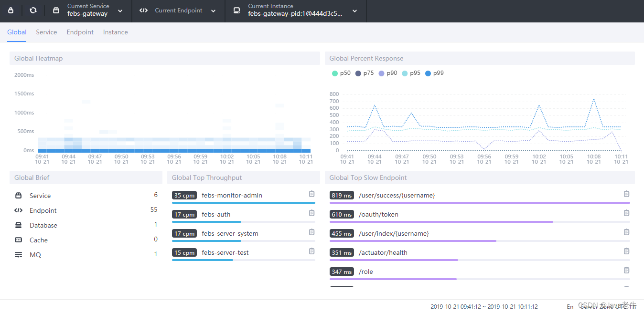Toggle the p90 legend series
The image size is (644, 313).
point(388,73)
